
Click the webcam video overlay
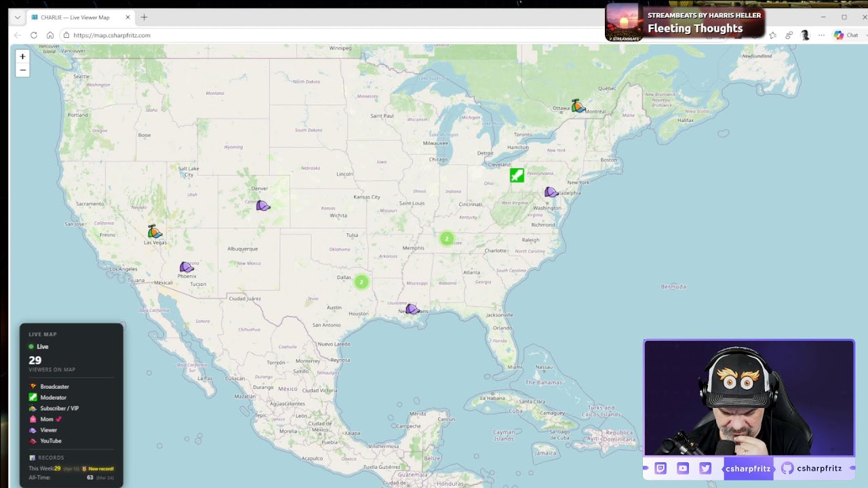[749, 398]
